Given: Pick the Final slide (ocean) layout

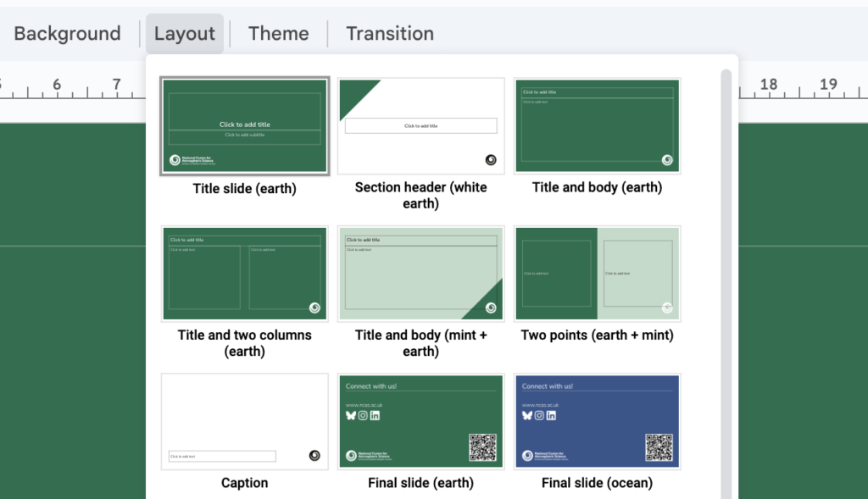Looking at the screenshot, I should coord(598,422).
